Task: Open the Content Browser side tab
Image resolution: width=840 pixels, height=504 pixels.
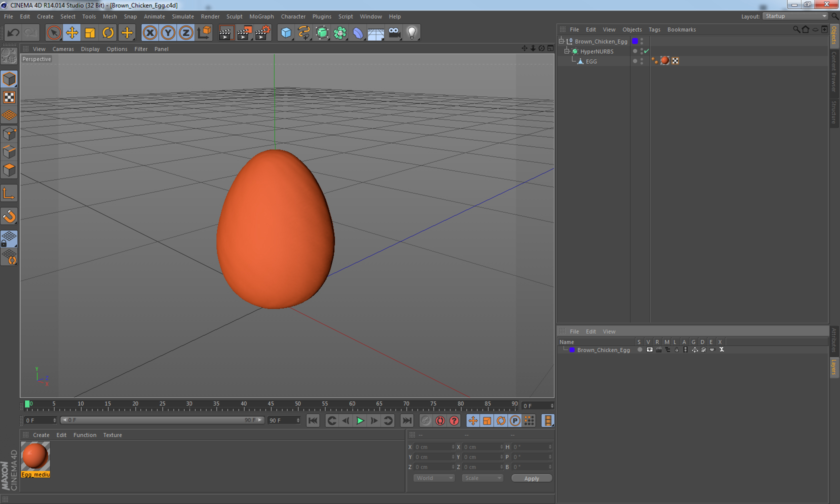Action: click(834, 71)
